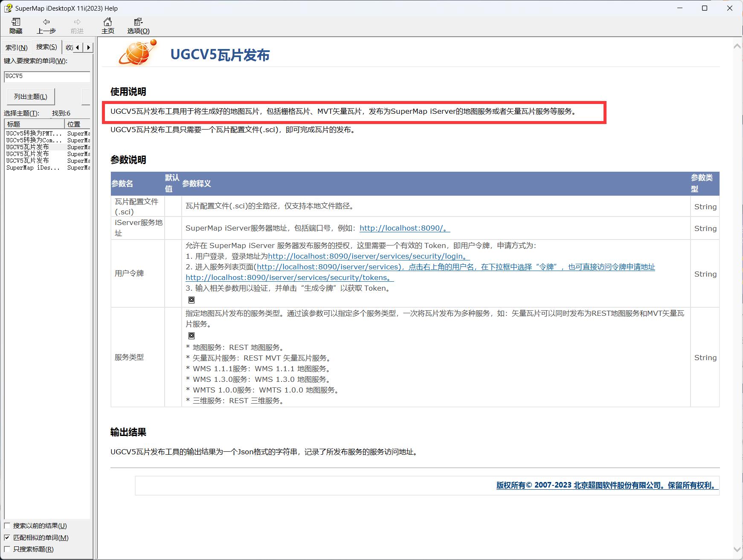Click the search keyword input field
The height and width of the screenshot is (560, 743).
click(x=47, y=76)
